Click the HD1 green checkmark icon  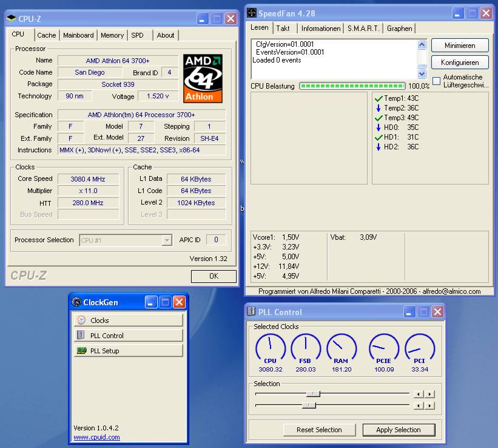point(379,137)
